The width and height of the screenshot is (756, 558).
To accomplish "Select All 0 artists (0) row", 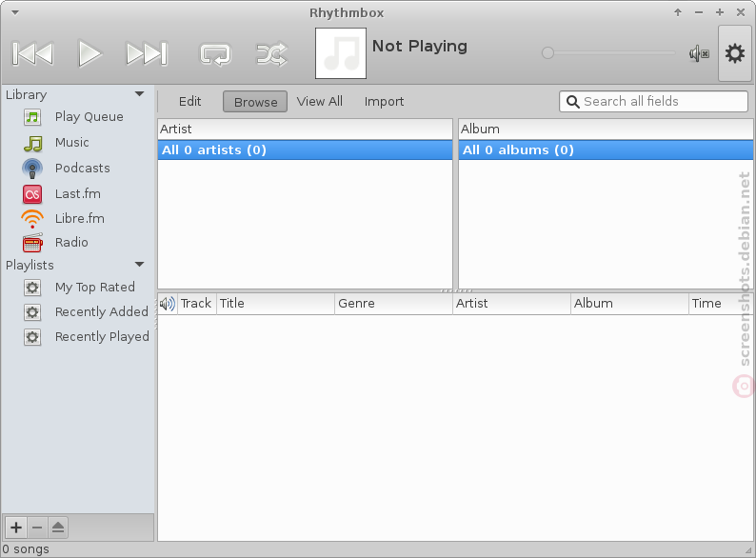I will point(305,150).
